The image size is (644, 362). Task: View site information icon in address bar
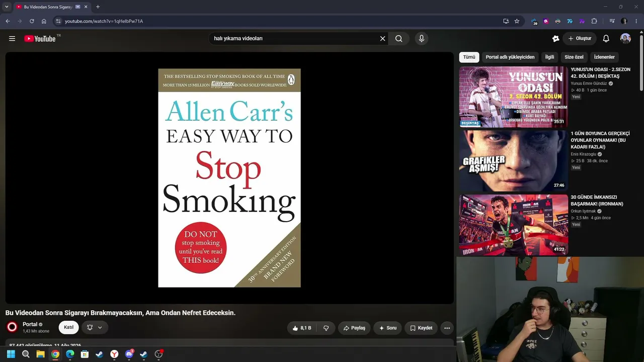58,21
